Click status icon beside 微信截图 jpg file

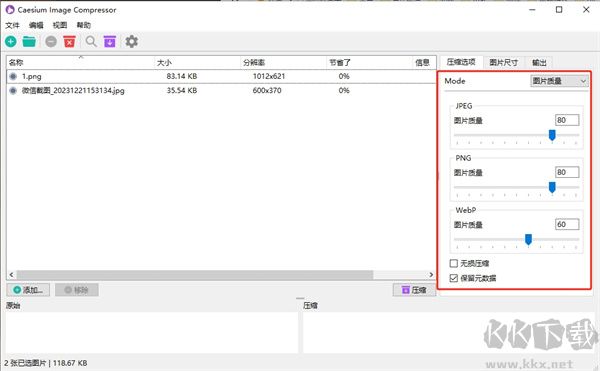point(13,91)
